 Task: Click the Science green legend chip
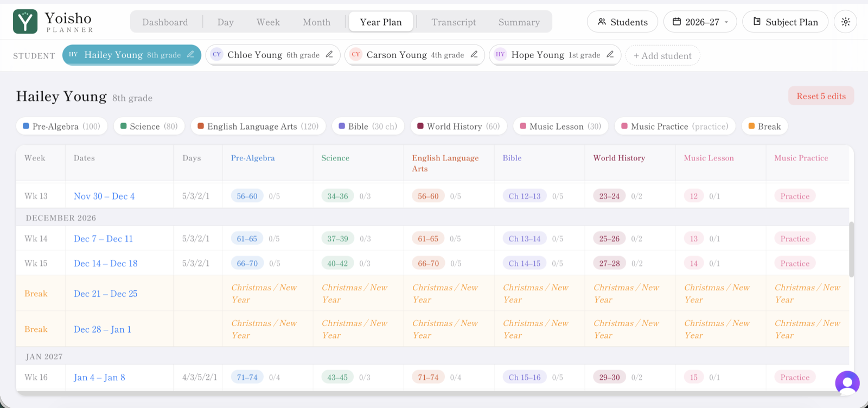click(149, 126)
